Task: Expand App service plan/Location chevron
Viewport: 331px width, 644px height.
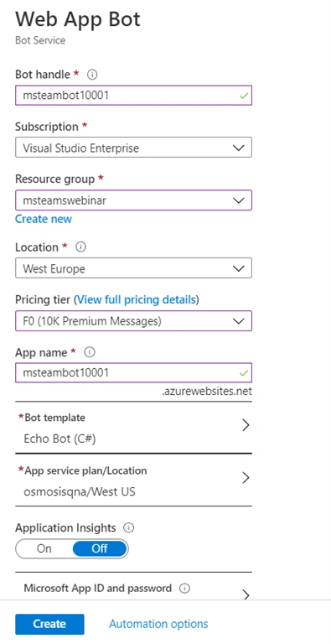Action: click(246, 477)
